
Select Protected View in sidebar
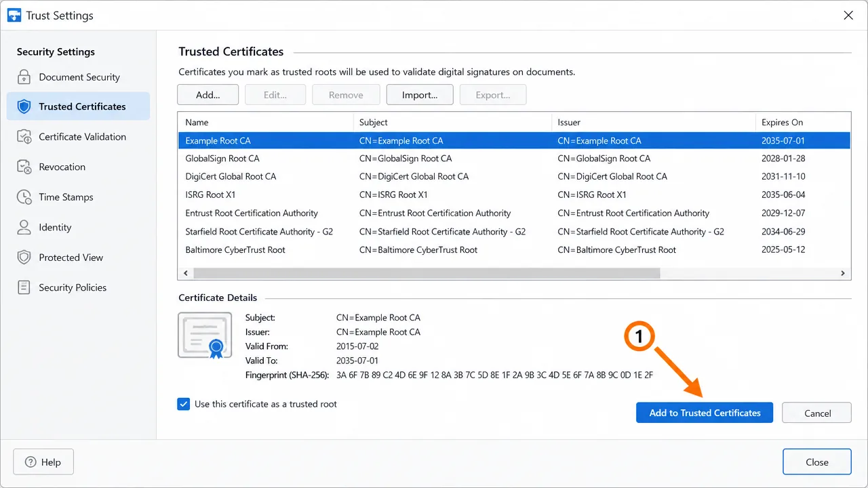[78, 258]
